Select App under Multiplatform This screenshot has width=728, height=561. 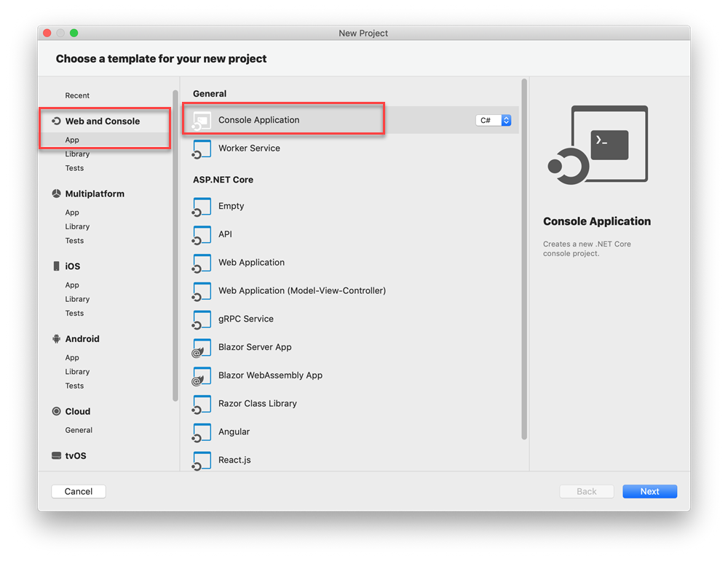[72, 212]
